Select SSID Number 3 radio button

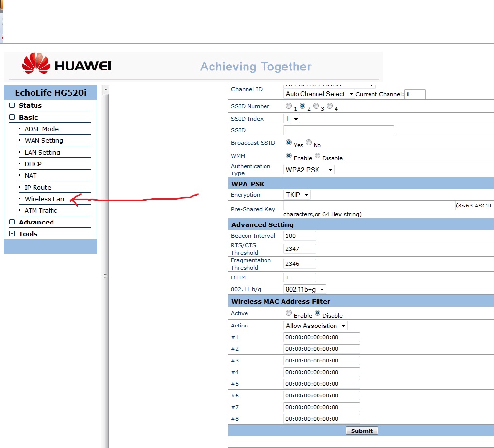(316, 106)
